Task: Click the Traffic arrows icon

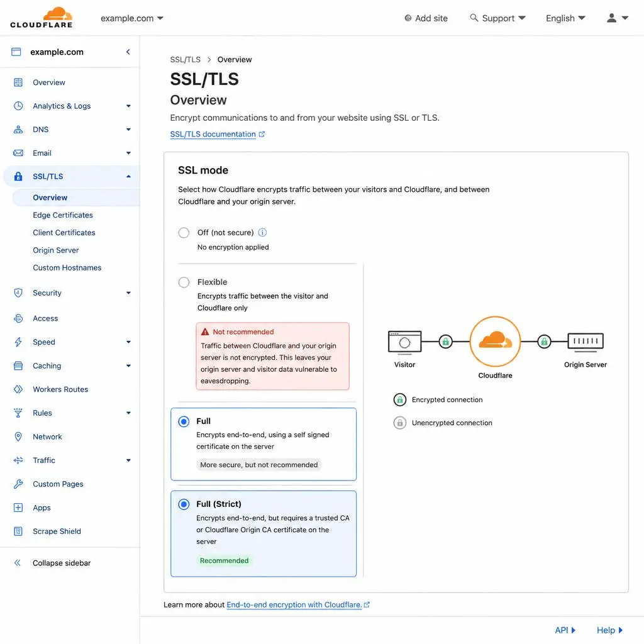Action: pyautogui.click(x=18, y=460)
